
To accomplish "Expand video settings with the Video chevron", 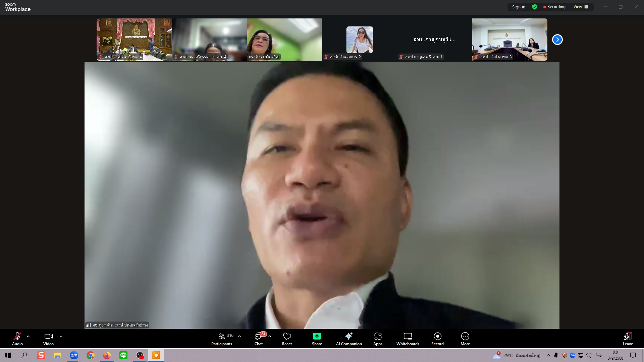I will (61, 336).
